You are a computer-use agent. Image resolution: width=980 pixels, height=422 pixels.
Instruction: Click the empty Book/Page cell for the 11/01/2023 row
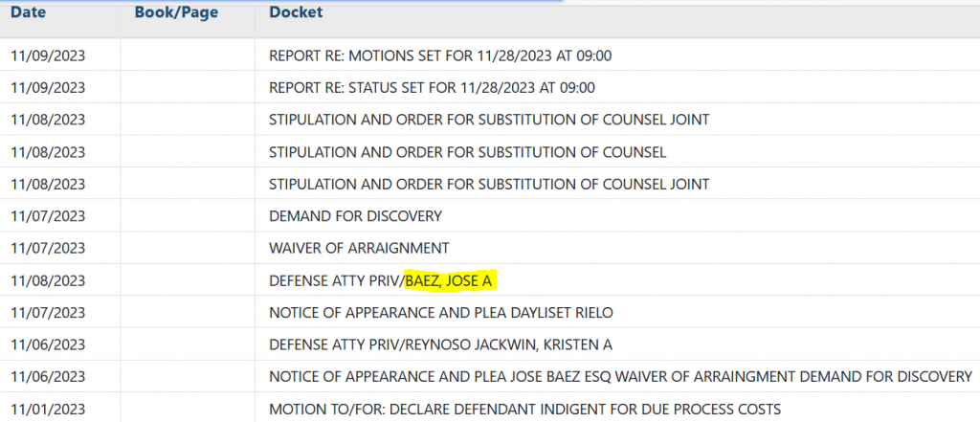(188, 410)
